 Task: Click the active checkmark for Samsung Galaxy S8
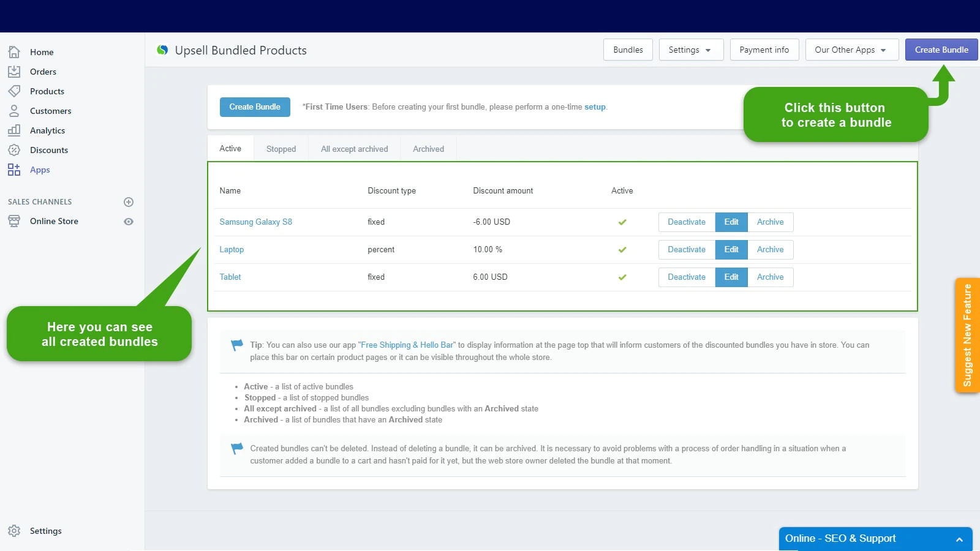622,222
